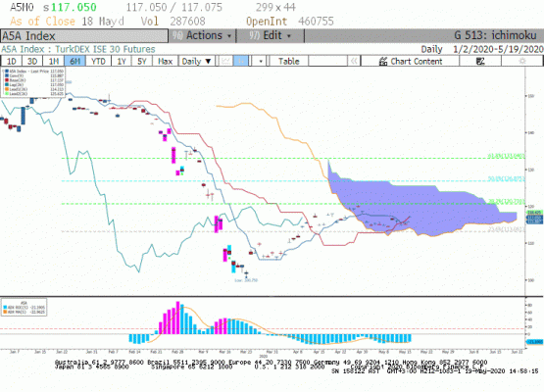
Task: Collapse toolbar with double-chevron icon
Action: point(354,62)
